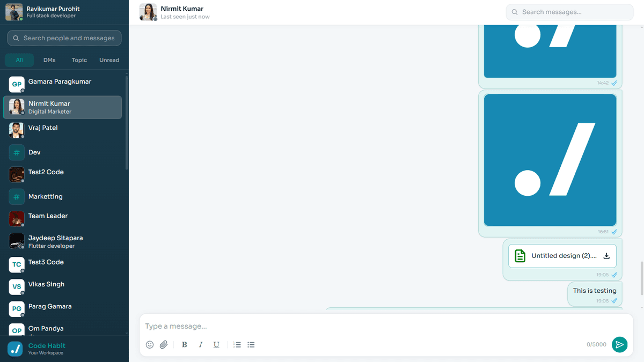Download the Untitled design (2) file
644x362 pixels.
(607, 256)
